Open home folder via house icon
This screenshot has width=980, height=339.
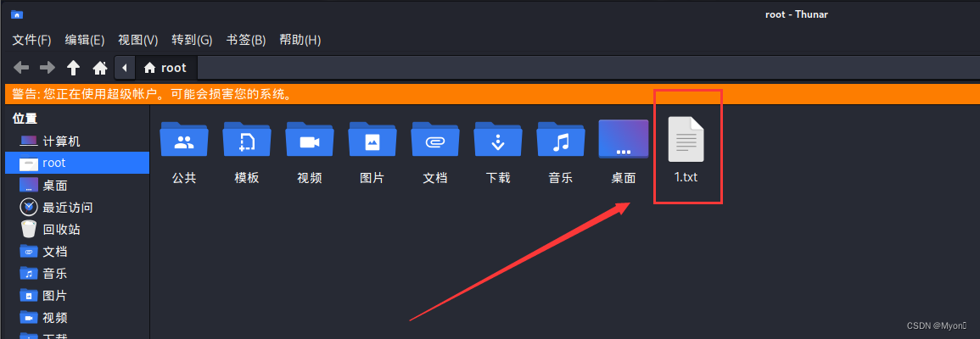100,68
